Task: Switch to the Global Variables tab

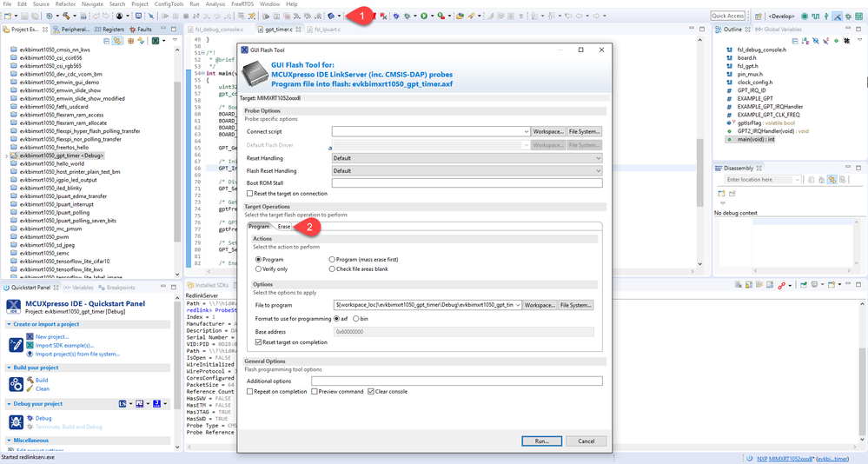Action: 779,30
